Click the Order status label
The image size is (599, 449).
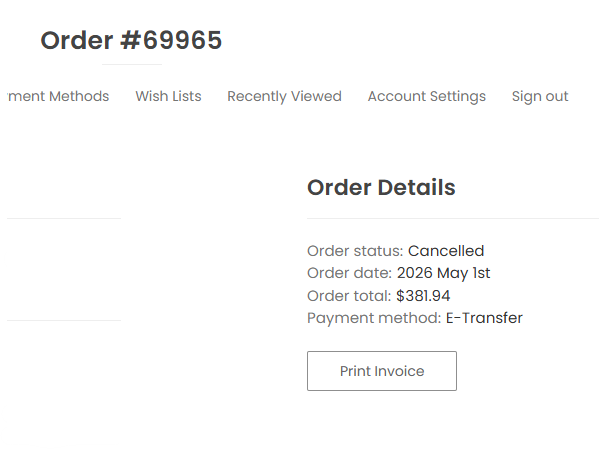(x=355, y=251)
